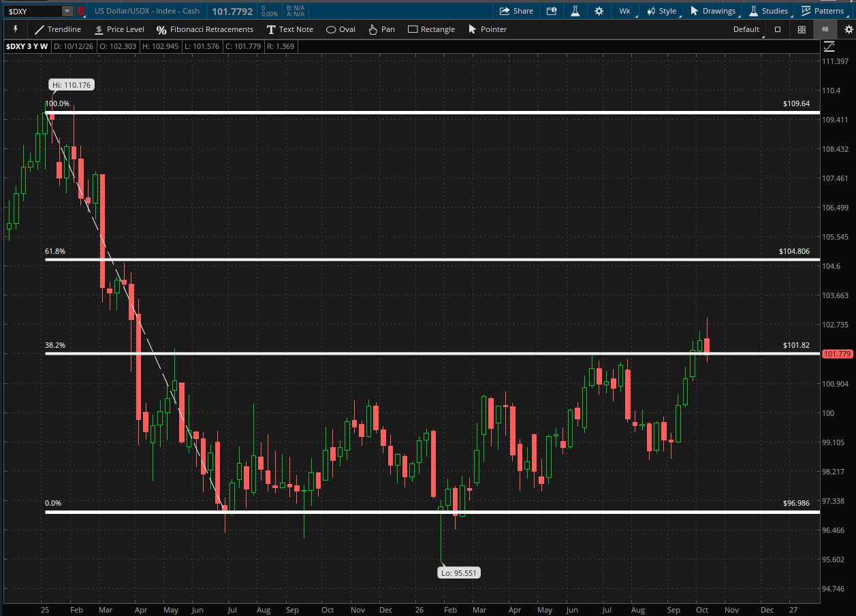Viewport: 856px width, 616px height.
Task: Open the Default drawing set dropdown
Action: click(x=746, y=29)
